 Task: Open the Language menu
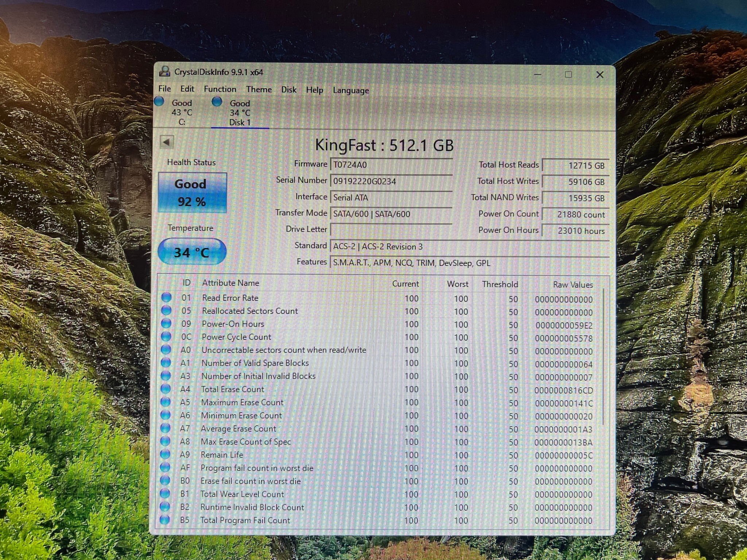tap(351, 90)
